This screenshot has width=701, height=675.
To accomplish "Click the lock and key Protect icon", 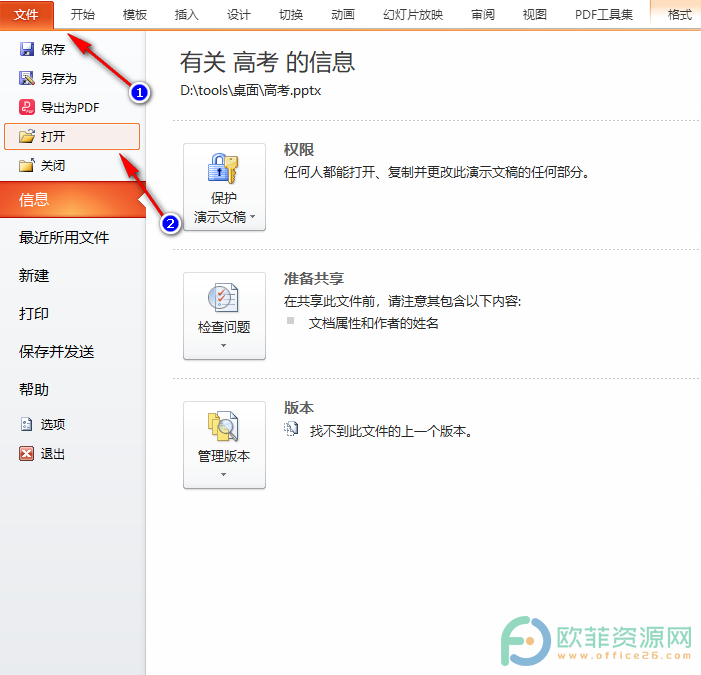I will click(223, 168).
